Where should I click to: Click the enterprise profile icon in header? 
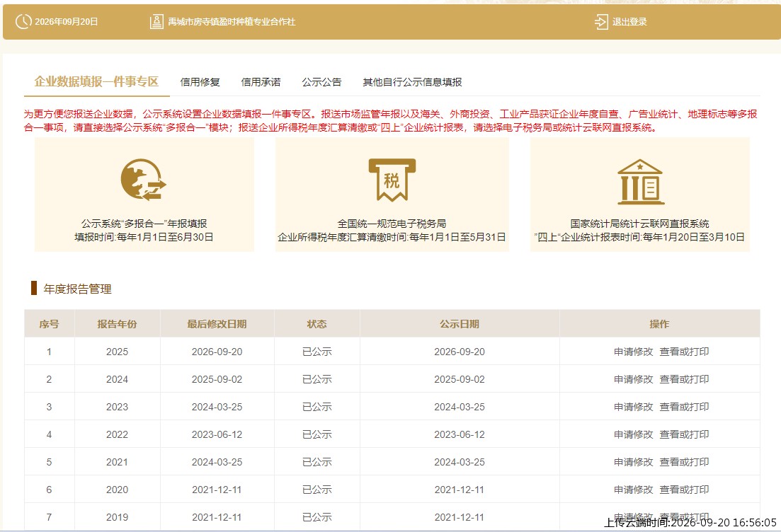(x=156, y=21)
